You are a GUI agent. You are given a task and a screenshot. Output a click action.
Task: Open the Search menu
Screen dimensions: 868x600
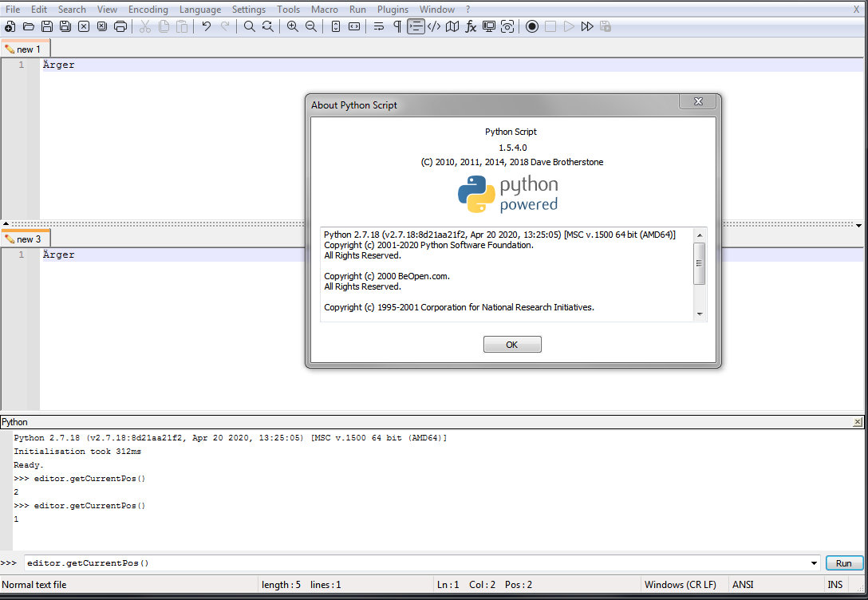click(x=72, y=10)
